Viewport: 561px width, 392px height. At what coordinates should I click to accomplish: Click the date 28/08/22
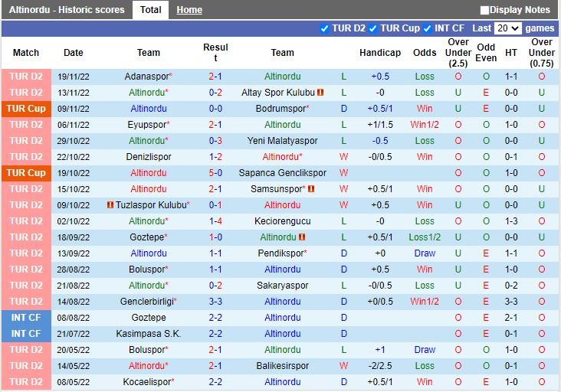coord(74,269)
